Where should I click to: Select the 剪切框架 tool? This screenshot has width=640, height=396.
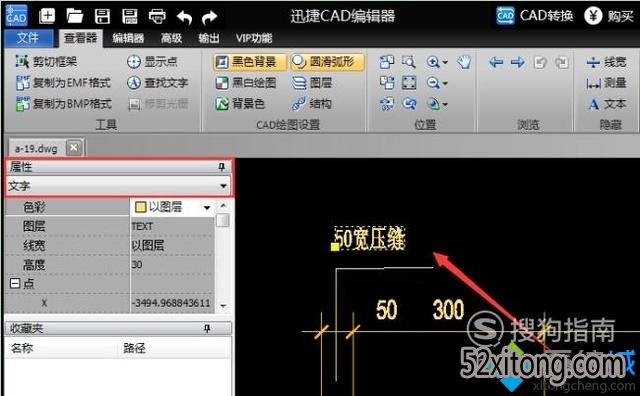tap(46, 62)
